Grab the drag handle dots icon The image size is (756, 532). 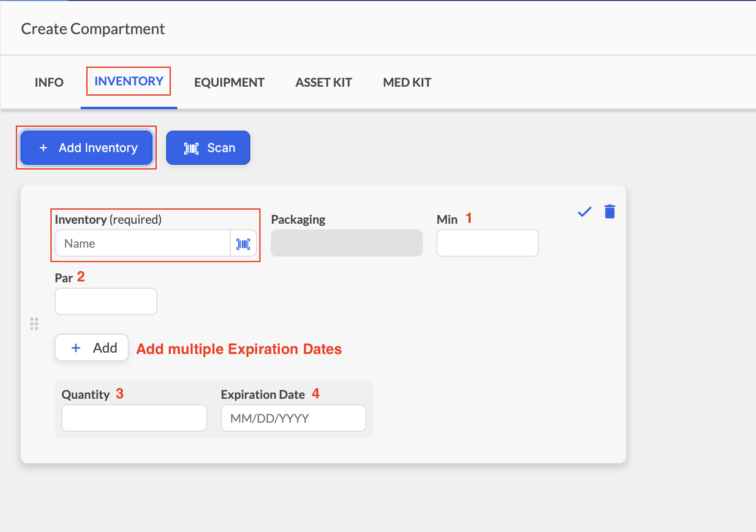[34, 324]
